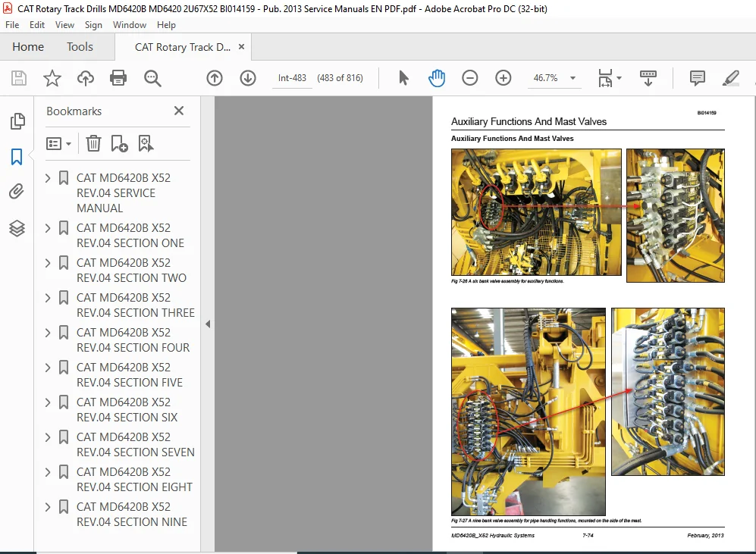This screenshot has height=554, width=756.
Task: Click the page number field Int-483
Action: point(292,78)
